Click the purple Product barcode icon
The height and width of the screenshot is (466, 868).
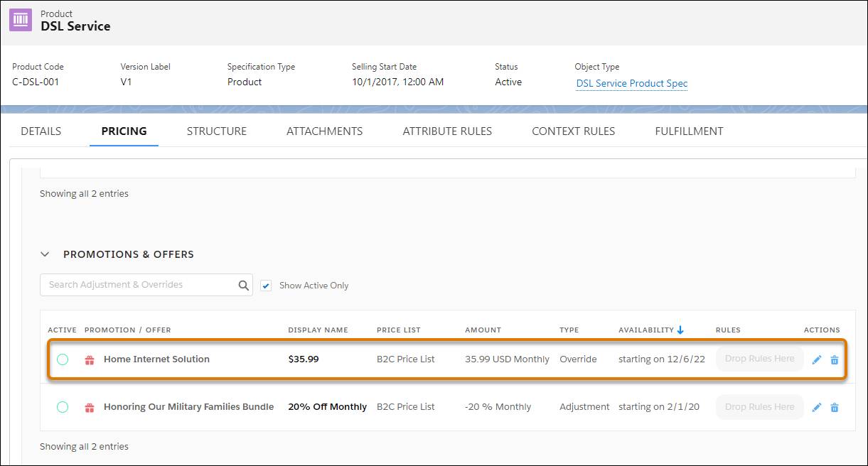(21, 20)
